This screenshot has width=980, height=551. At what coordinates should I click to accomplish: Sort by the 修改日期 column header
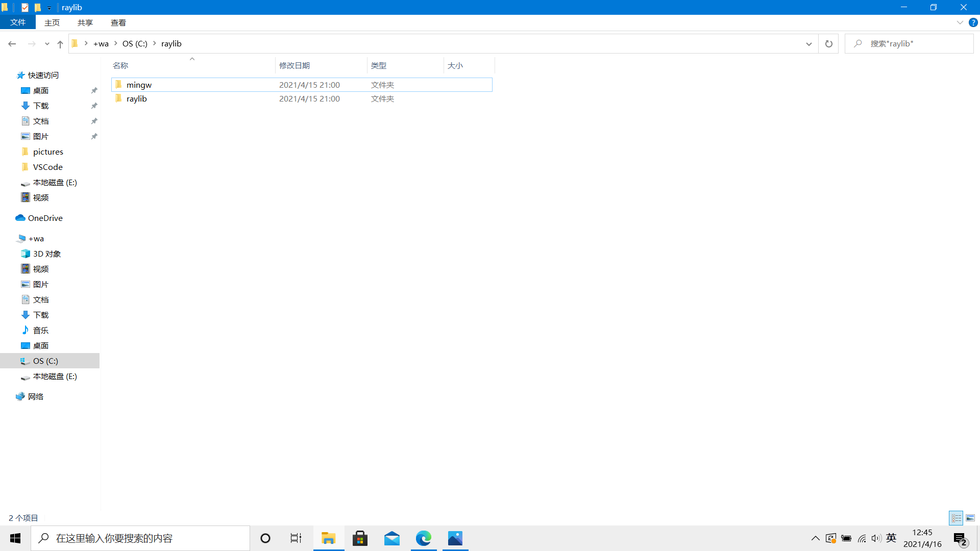pos(295,65)
